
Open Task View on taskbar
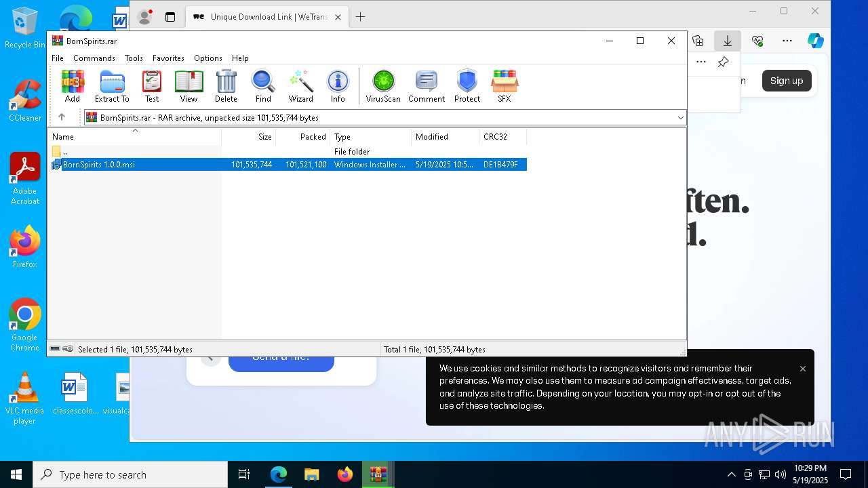pyautogui.click(x=244, y=474)
